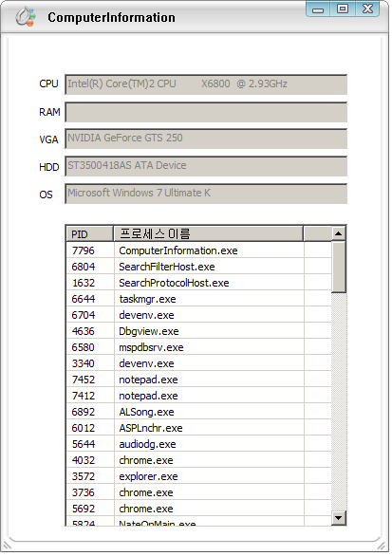Select the Dbgview.exe process row
Viewport: 392px width, 556px height.
coord(198,331)
